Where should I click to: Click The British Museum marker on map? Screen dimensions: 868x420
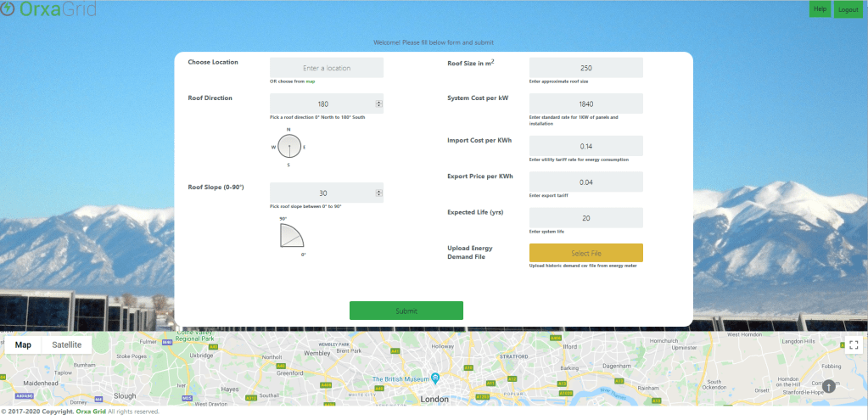pyautogui.click(x=434, y=378)
